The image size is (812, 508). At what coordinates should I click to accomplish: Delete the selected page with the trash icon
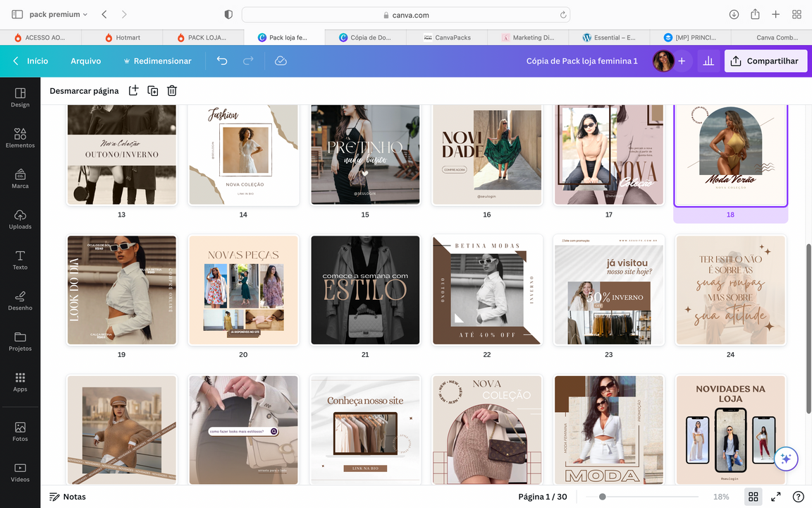[171, 90]
